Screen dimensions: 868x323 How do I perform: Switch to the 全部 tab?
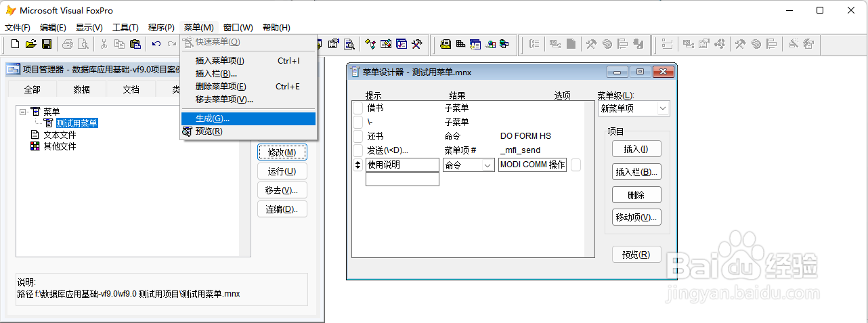(x=32, y=89)
